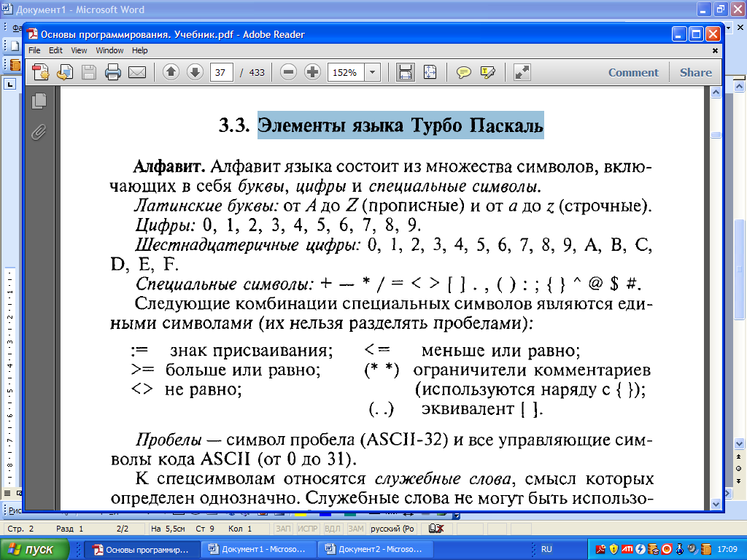Open the File menu in Adobe Reader
This screenshot has width=747, height=560.
point(34,50)
